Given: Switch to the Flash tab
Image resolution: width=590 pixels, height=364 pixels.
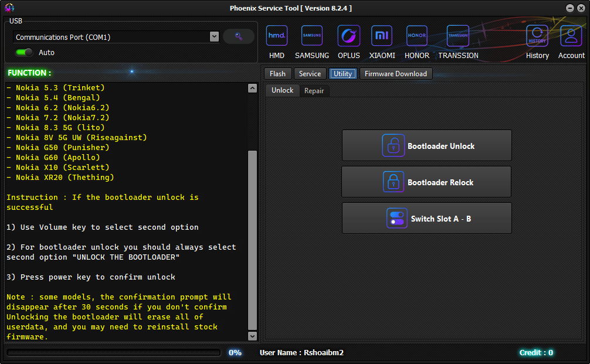Looking at the screenshot, I should tap(277, 73).
